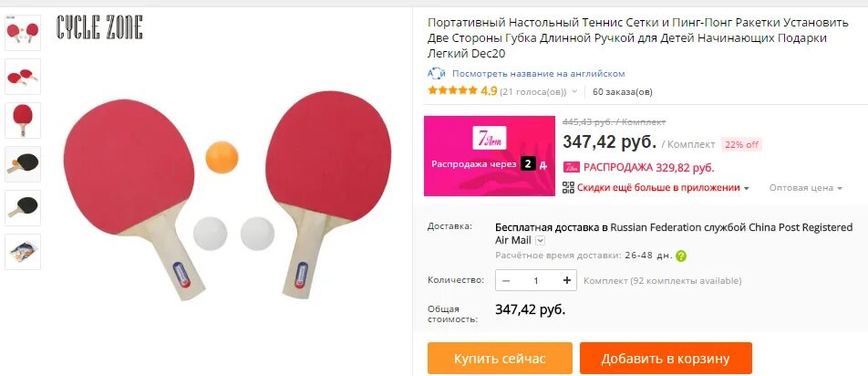Expand the Оптовая цена dropdown
This screenshot has width=868, height=376.
tap(805, 188)
